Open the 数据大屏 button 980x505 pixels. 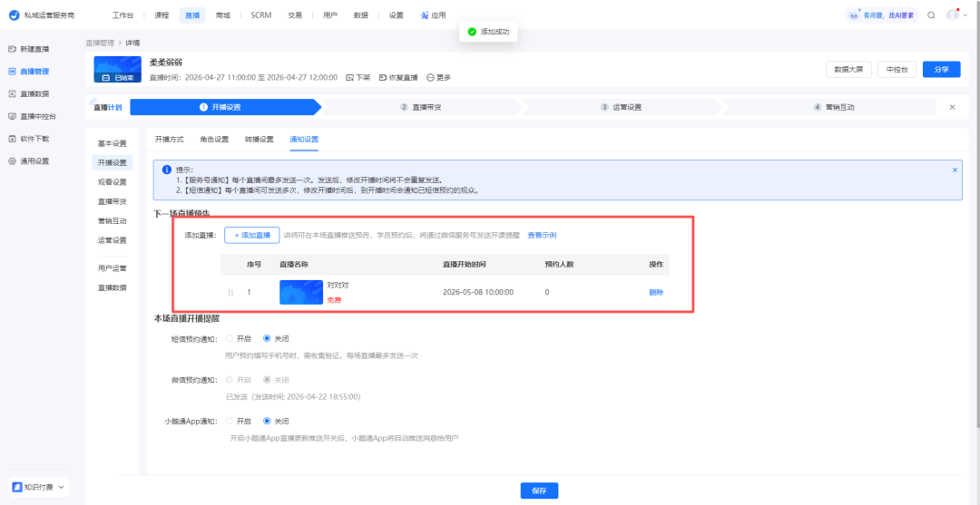pyautogui.click(x=848, y=69)
